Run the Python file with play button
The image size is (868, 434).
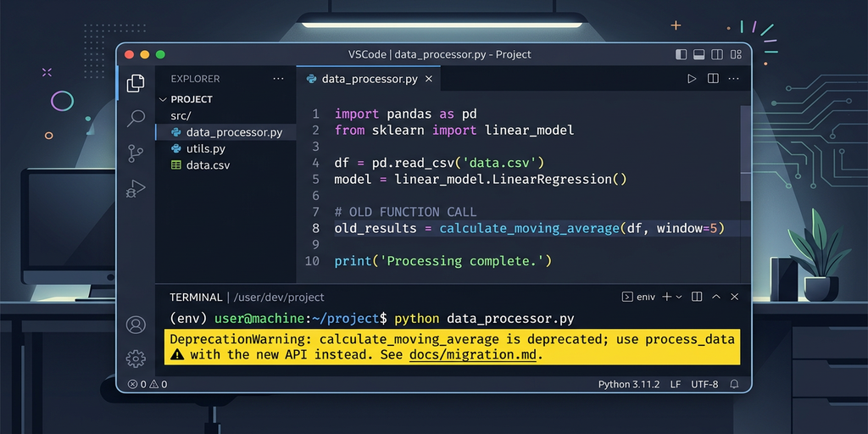point(692,79)
